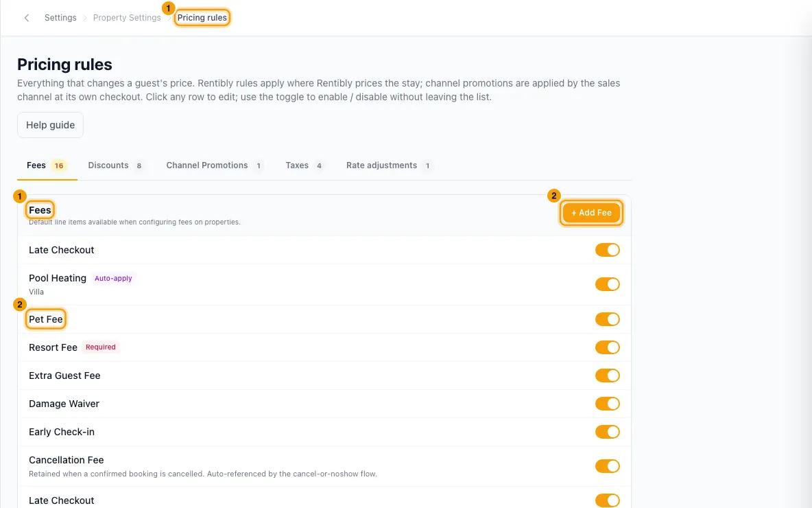Go to Property Settings breadcrumb
This screenshot has height=508, width=812.
click(x=127, y=18)
